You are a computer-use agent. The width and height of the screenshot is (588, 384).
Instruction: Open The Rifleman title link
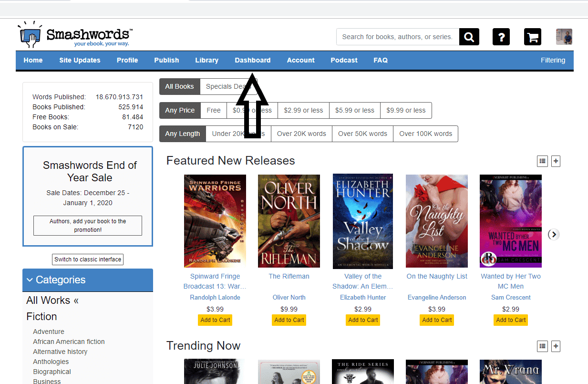click(x=289, y=276)
